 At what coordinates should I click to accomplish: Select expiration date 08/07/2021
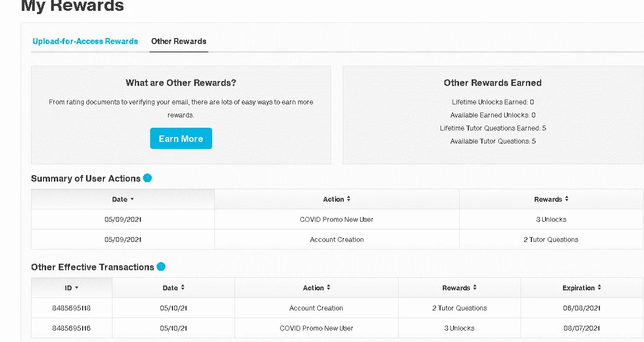pyautogui.click(x=581, y=328)
